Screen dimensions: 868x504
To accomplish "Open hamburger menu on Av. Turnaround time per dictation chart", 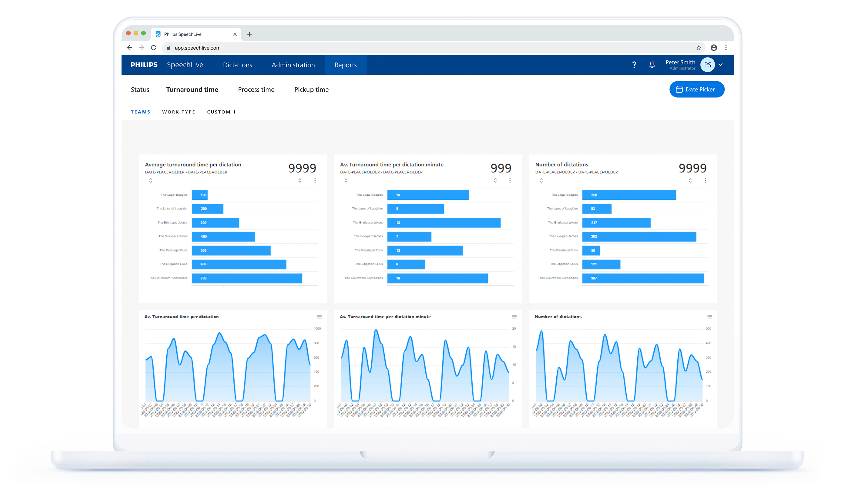I will click(x=319, y=317).
